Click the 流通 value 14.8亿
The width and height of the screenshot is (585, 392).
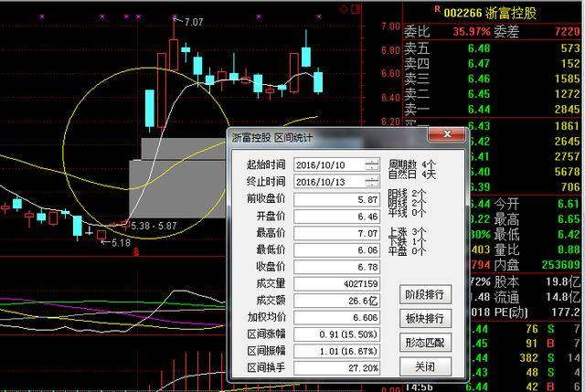tap(563, 297)
